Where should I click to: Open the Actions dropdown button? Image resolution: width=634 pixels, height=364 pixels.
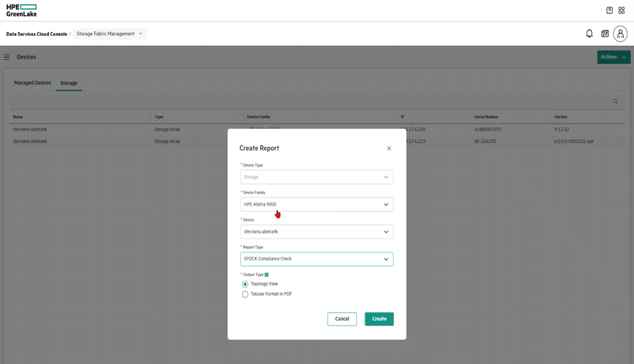[614, 57]
